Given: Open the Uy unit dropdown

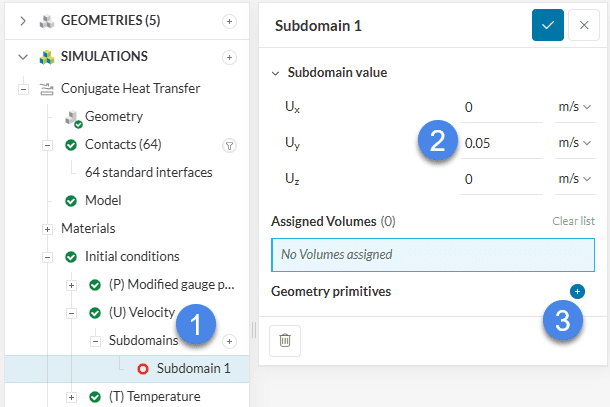Looking at the screenshot, I should 574,143.
